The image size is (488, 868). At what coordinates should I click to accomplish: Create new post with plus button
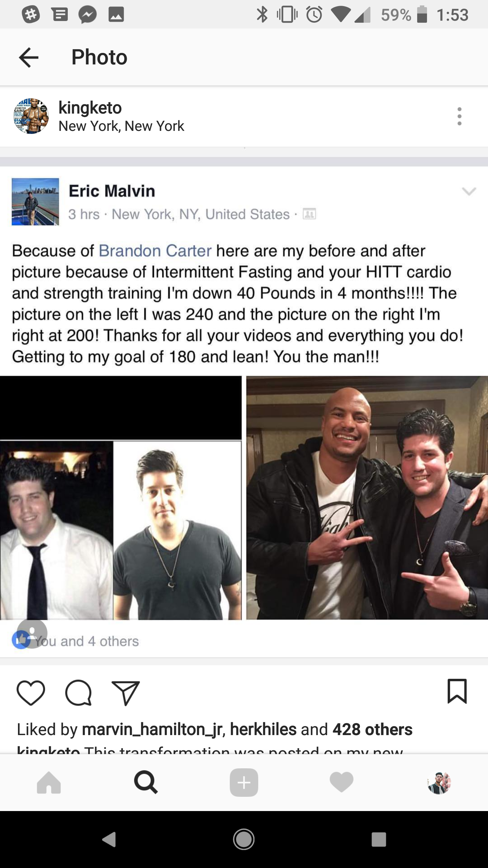pos(244,783)
